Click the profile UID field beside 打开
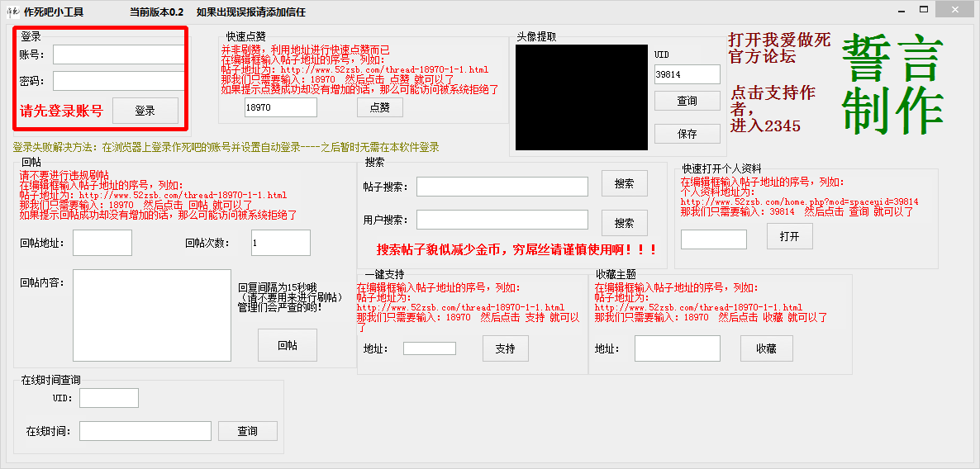The width and height of the screenshot is (980, 469). (714, 239)
